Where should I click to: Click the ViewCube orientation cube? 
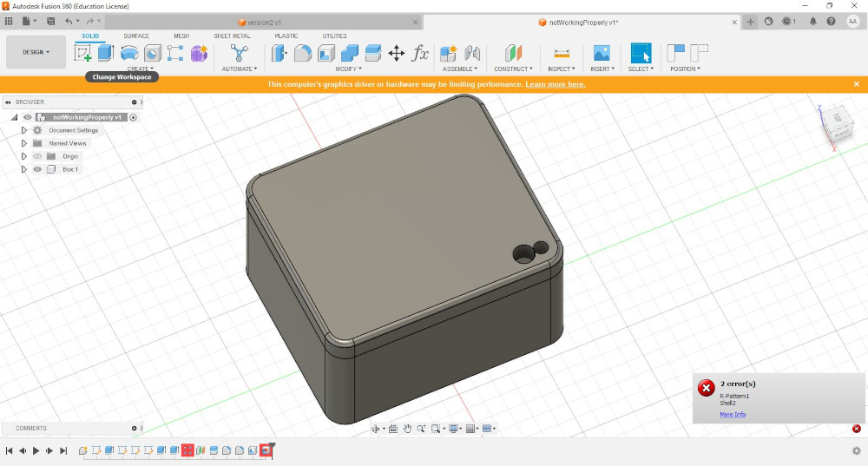(836, 124)
